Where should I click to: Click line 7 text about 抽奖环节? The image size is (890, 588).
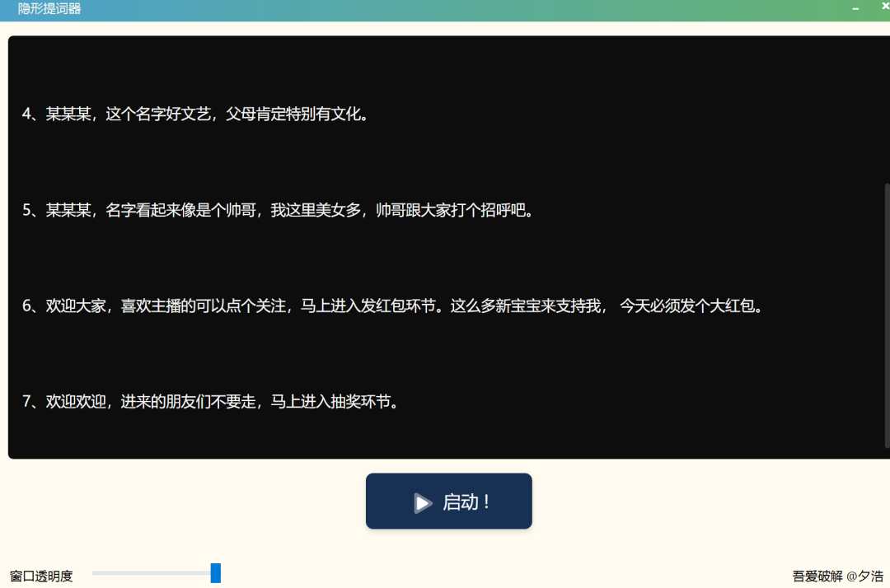(x=211, y=401)
